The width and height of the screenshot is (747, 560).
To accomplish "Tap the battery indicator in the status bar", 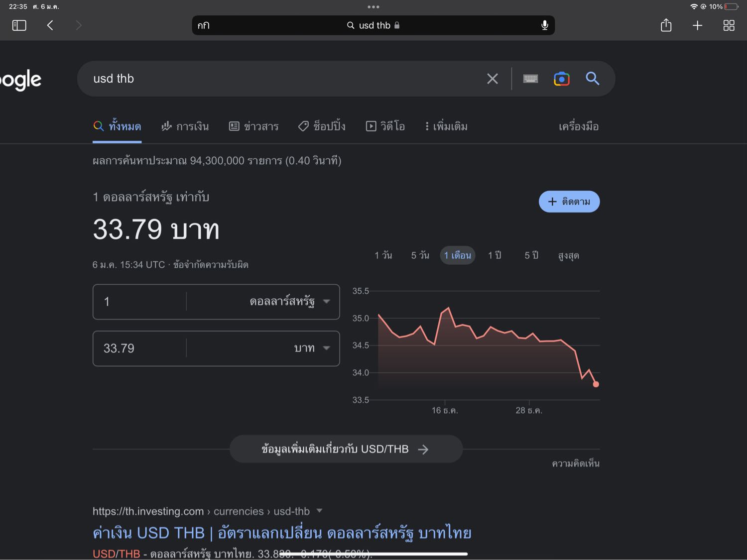I will tap(731, 6).
